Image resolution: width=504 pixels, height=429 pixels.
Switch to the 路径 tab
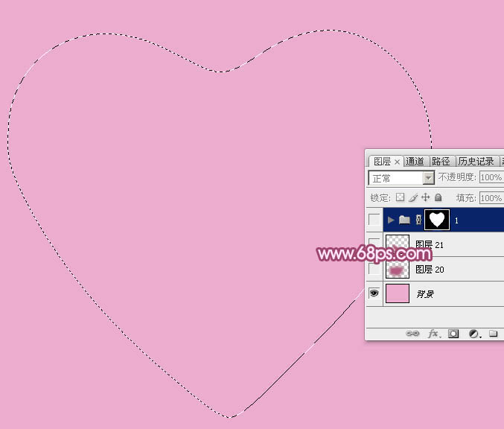click(x=441, y=161)
